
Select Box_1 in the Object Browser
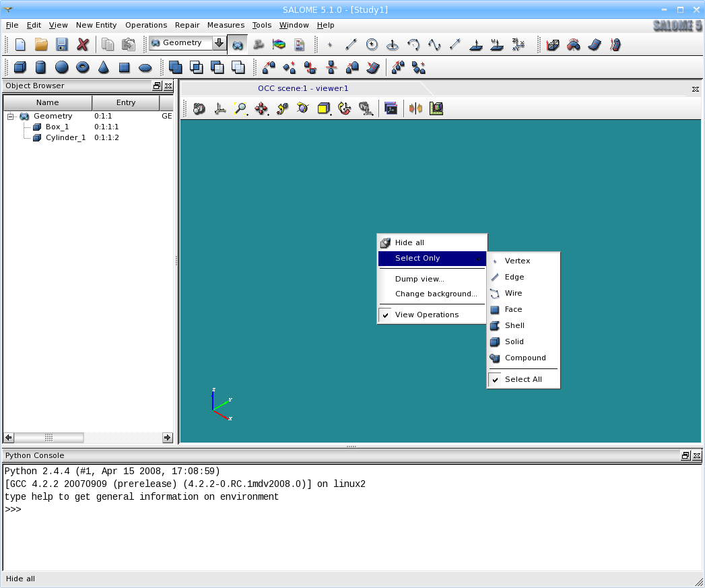57,127
